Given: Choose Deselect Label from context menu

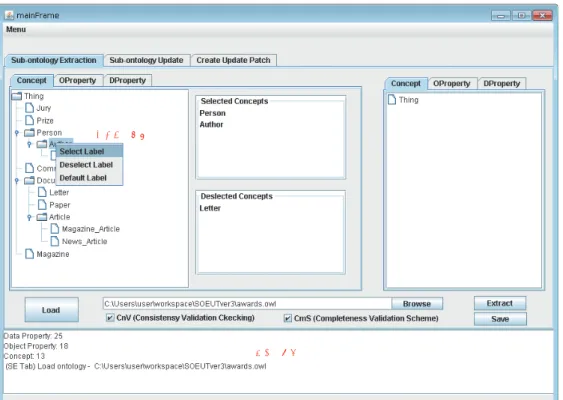Looking at the screenshot, I should pyautogui.click(x=86, y=164).
